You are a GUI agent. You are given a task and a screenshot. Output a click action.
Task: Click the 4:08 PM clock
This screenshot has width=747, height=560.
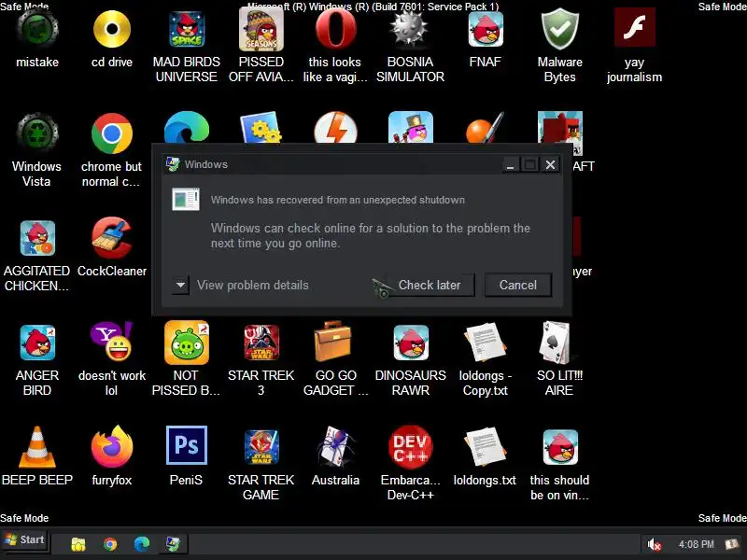pos(696,544)
